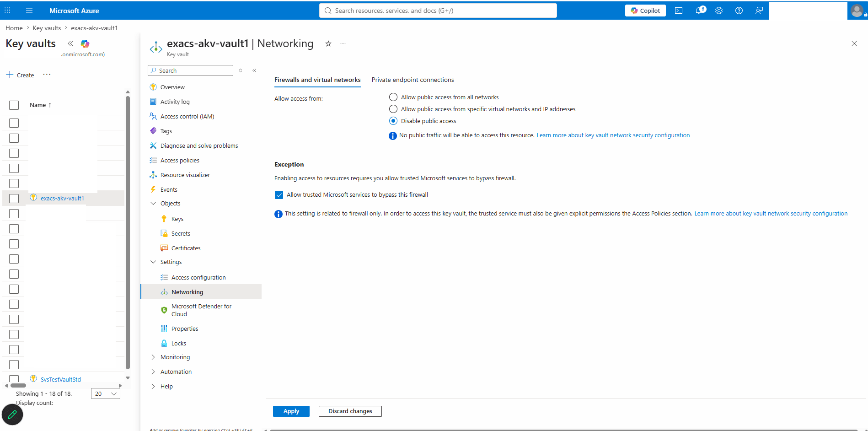Image resolution: width=868 pixels, height=431 pixels.
Task: Expand the Help section
Action: pyautogui.click(x=153, y=386)
